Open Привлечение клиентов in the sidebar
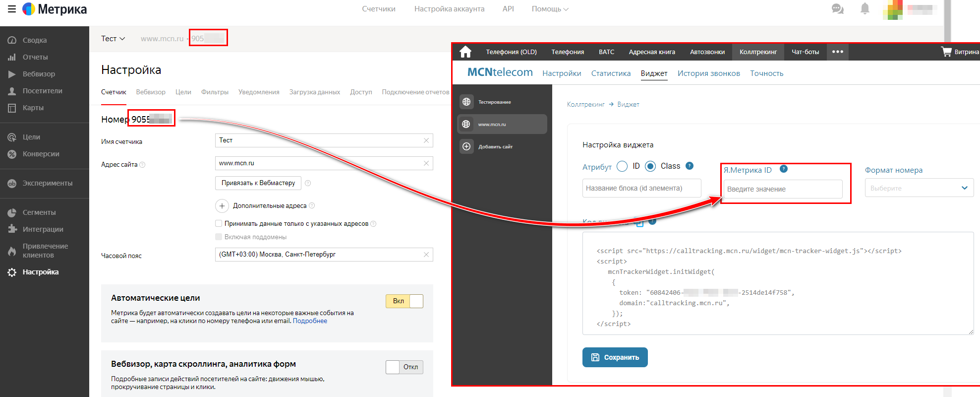 [x=45, y=251]
